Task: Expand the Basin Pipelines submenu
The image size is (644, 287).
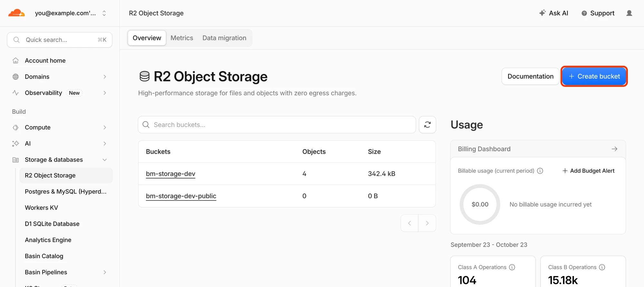Action: (105, 272)
